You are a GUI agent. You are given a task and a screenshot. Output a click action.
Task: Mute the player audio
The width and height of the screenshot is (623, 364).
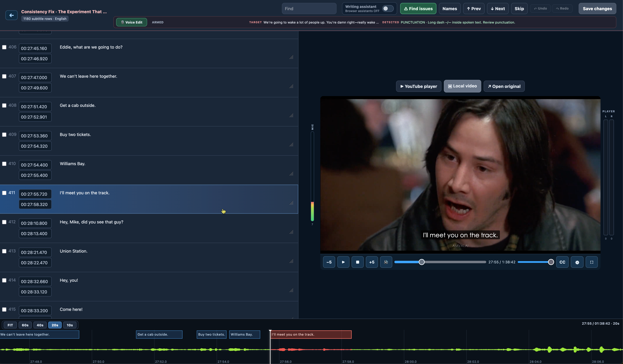point(386,262)
